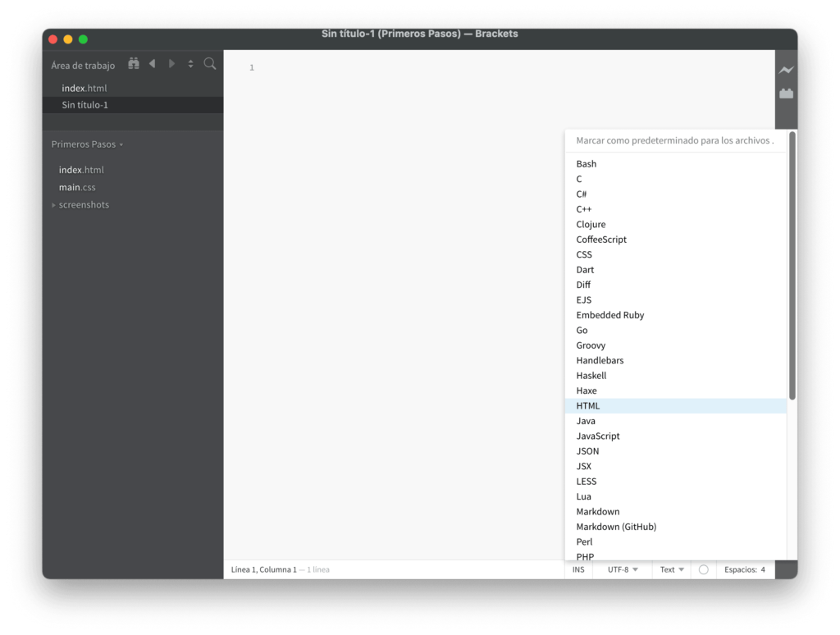Click the navigate backward arrow icon
Screen dimensions: 840x635
(x=153, y=64)
